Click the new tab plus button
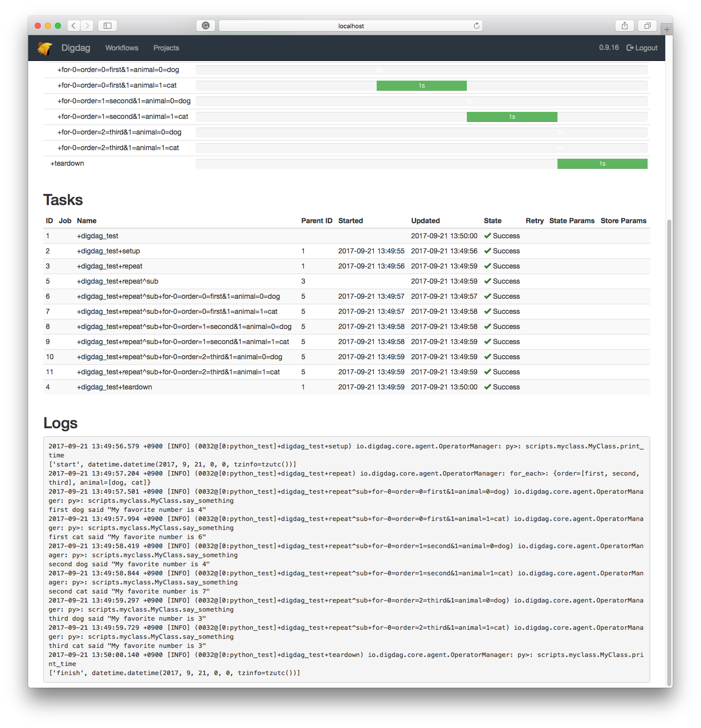Image resolution: width=701 pixels, height=728 pixels. (666, 29)
